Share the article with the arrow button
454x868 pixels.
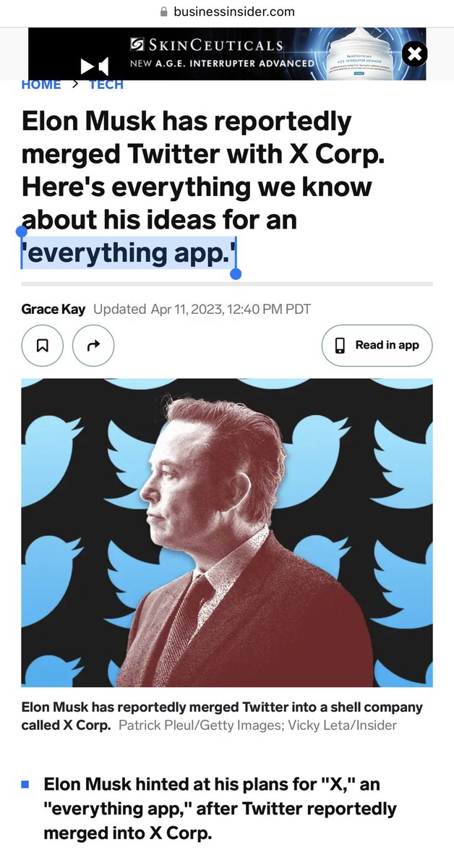point(93,346)
